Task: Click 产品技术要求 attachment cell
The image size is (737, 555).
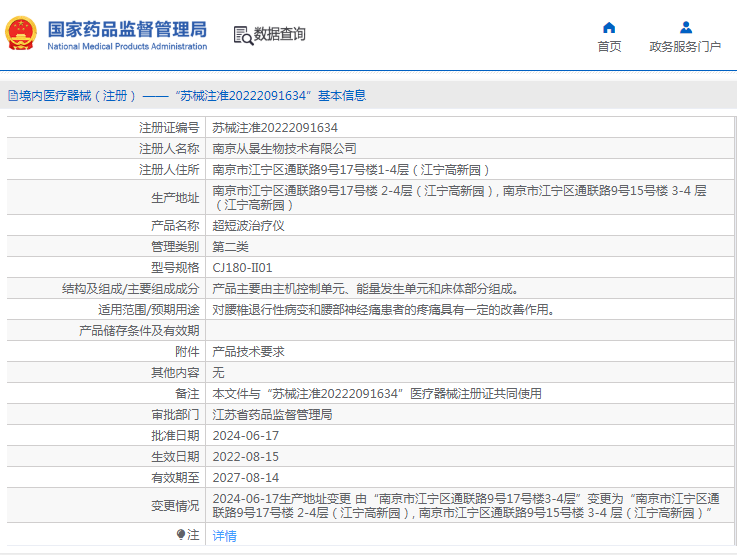Action: click(248, 352)
